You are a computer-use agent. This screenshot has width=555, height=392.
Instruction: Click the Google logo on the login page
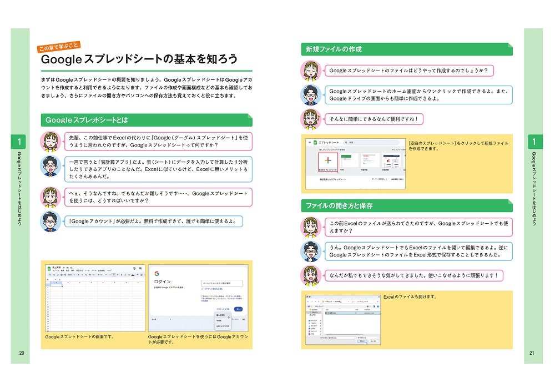[157, 274]
